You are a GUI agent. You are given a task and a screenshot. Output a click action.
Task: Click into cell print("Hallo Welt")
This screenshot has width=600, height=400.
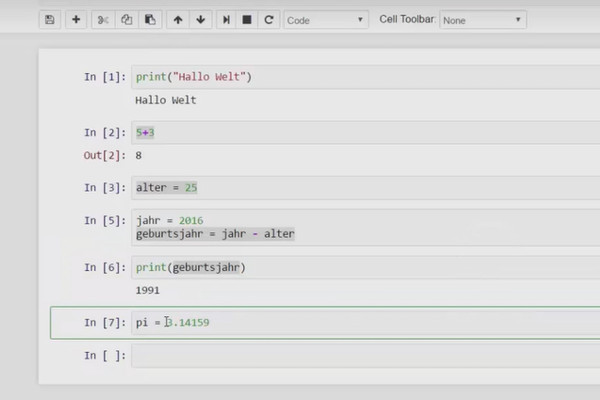pyautogui.click(x=365, y=77)
